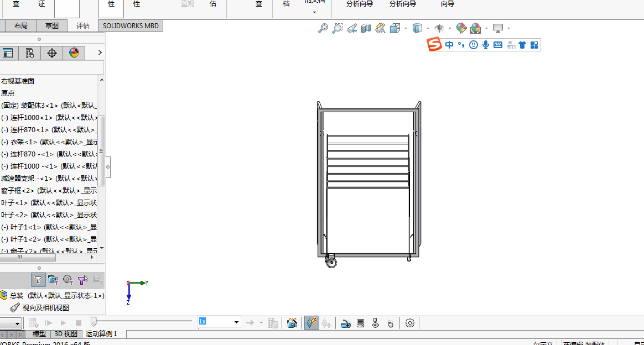Open the Animation Wizard icon

pos(292,323)
